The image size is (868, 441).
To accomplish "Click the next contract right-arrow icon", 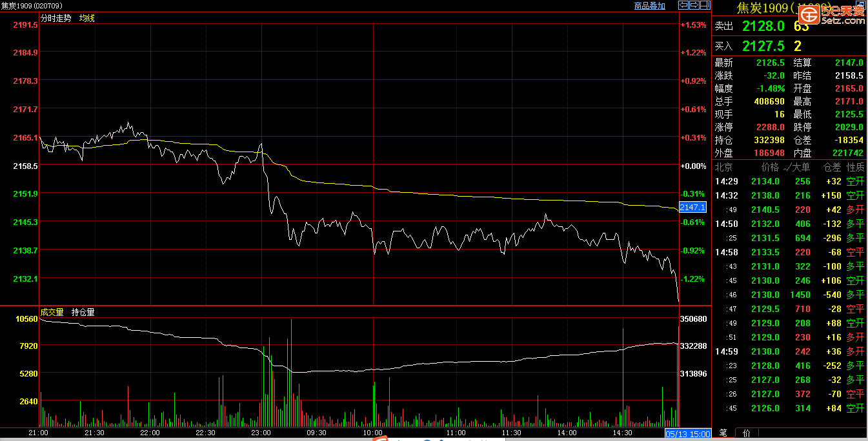I will (x=694, y=5).
